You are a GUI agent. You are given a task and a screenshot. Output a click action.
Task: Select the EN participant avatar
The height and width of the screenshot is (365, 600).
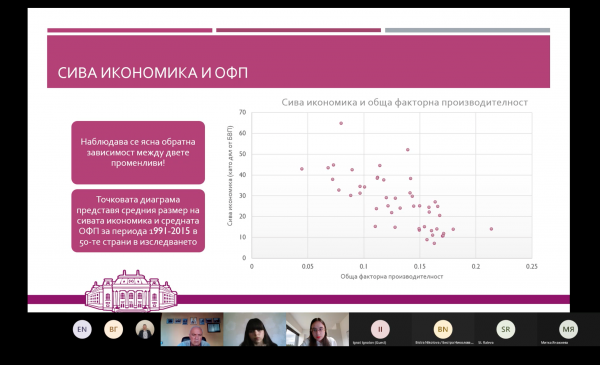point(82,329)
